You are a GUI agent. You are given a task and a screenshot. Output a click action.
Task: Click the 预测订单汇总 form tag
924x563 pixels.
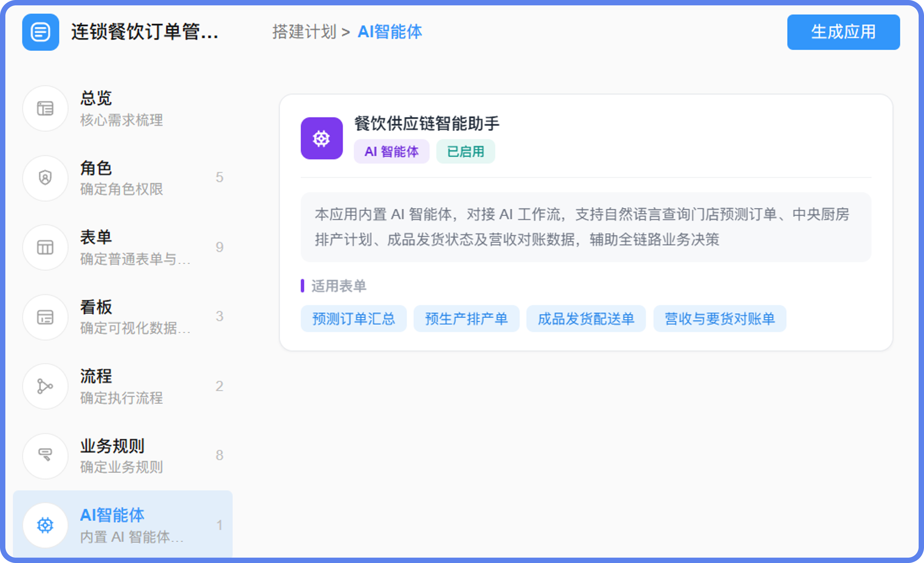354,319
